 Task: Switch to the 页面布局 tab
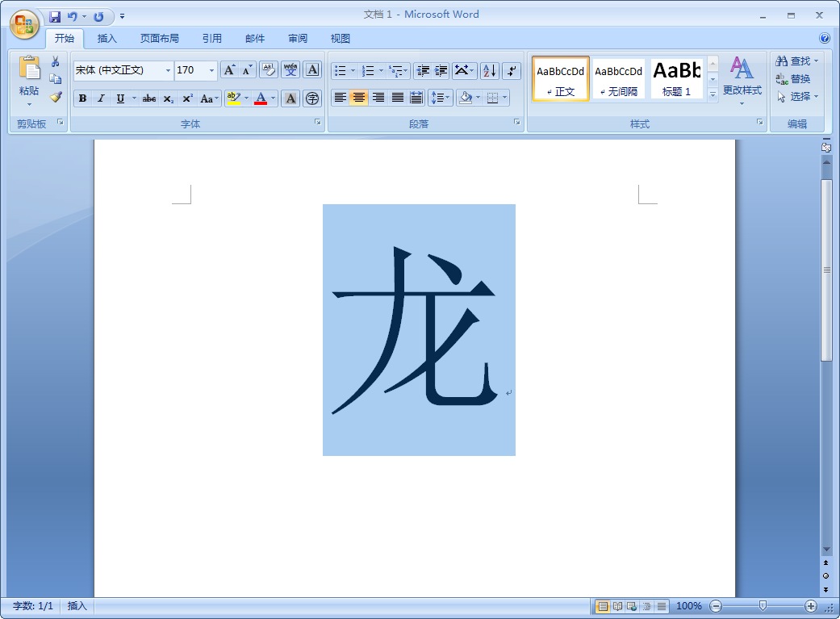point(160,39)
